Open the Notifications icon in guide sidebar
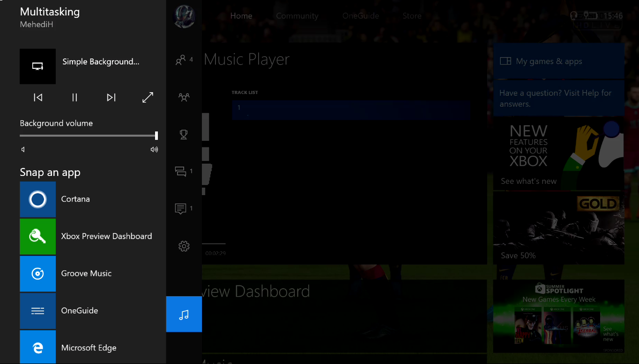This screenshot has height=364, width=639. (184, 208)
